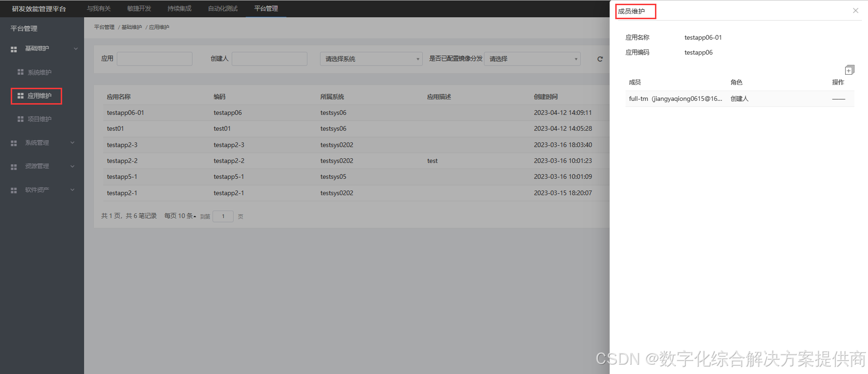Click the 创建人 role cell

740,99
